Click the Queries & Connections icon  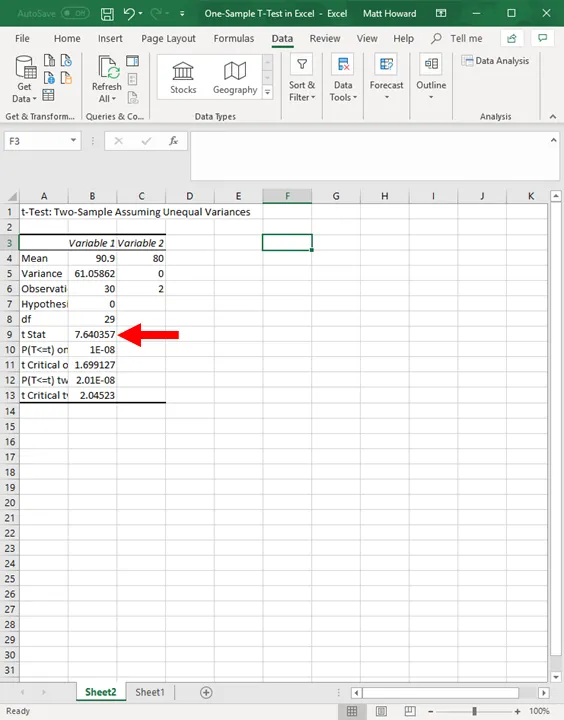click(132, 61)
